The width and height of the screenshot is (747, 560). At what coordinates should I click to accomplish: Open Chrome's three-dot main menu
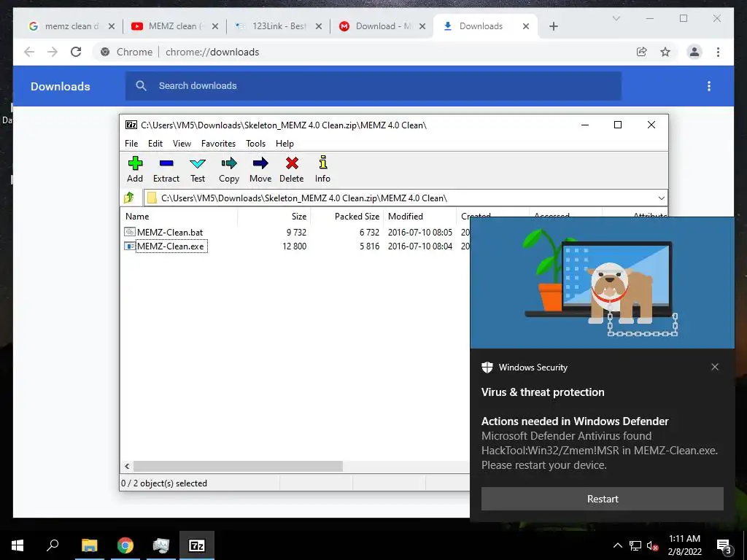point(718,52)
